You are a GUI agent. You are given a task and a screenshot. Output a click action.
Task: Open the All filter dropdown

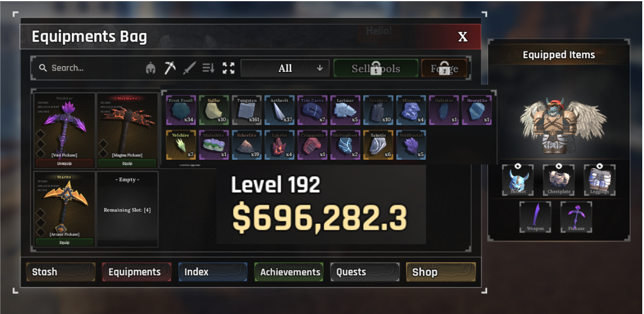pyautogui.click(x=285, y=68)
